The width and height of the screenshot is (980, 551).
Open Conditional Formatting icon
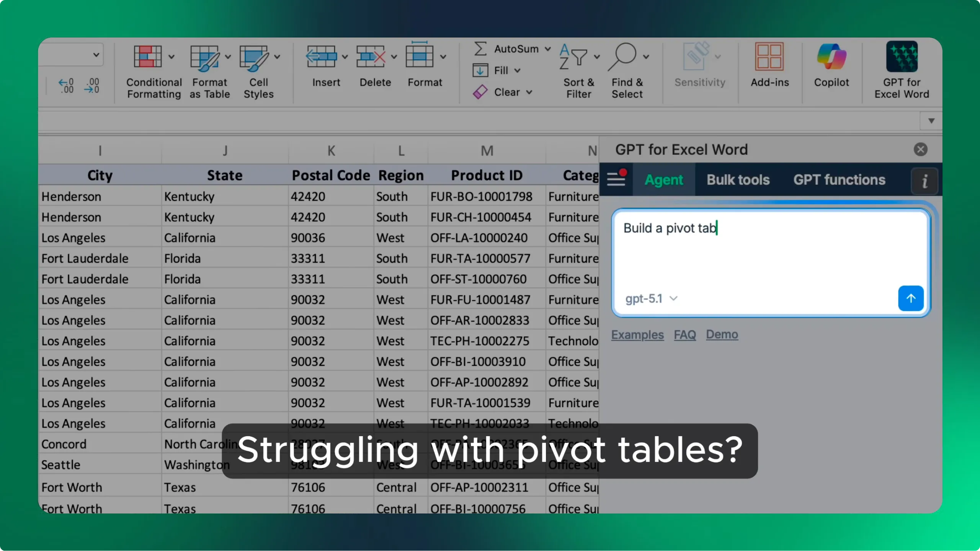(x=148, y=57)
